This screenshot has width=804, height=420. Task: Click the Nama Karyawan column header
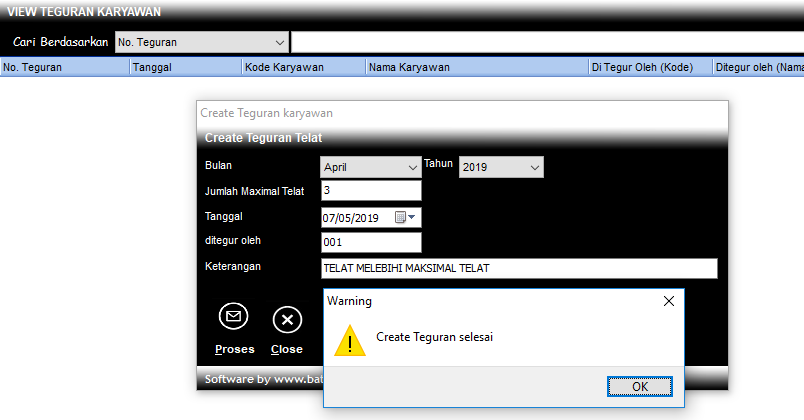pos(475,68)
